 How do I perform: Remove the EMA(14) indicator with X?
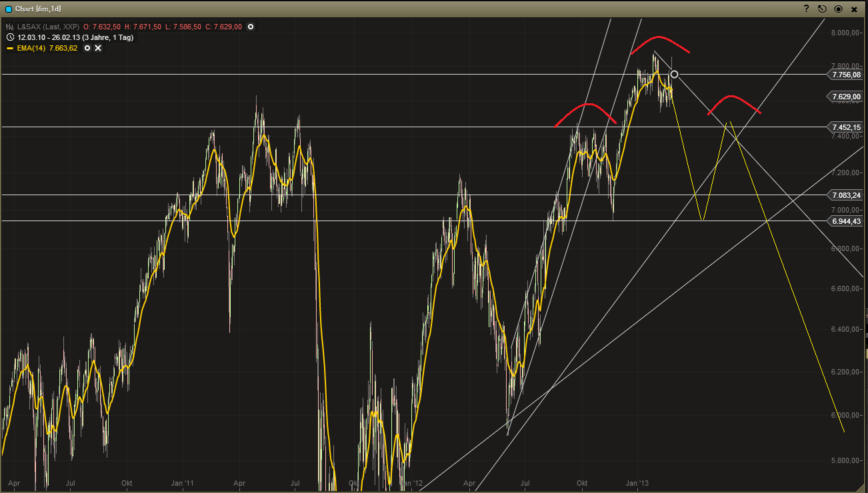[x=98, y=48]
